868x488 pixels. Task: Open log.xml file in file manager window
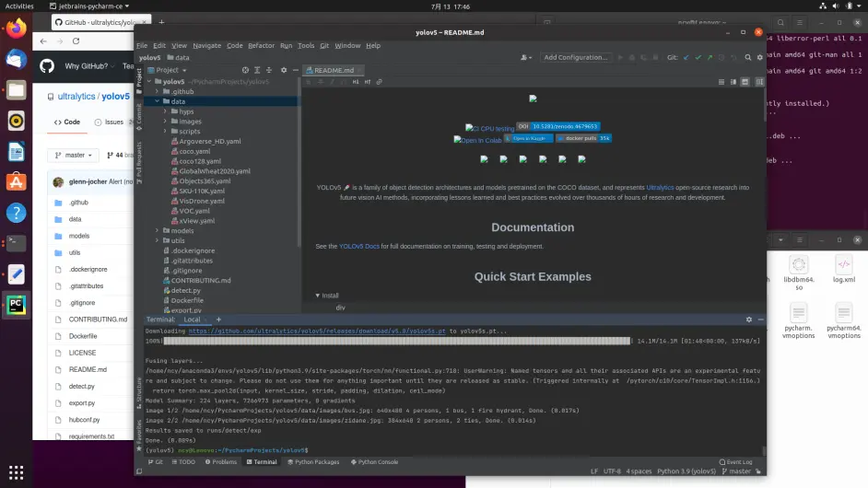point(844,271)
